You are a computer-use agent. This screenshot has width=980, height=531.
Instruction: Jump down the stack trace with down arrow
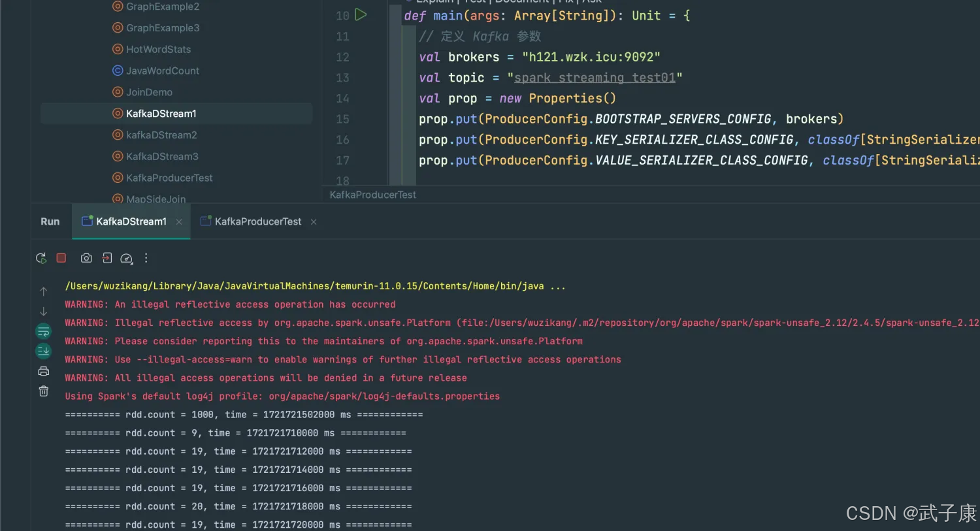click(x=44, y=312)
